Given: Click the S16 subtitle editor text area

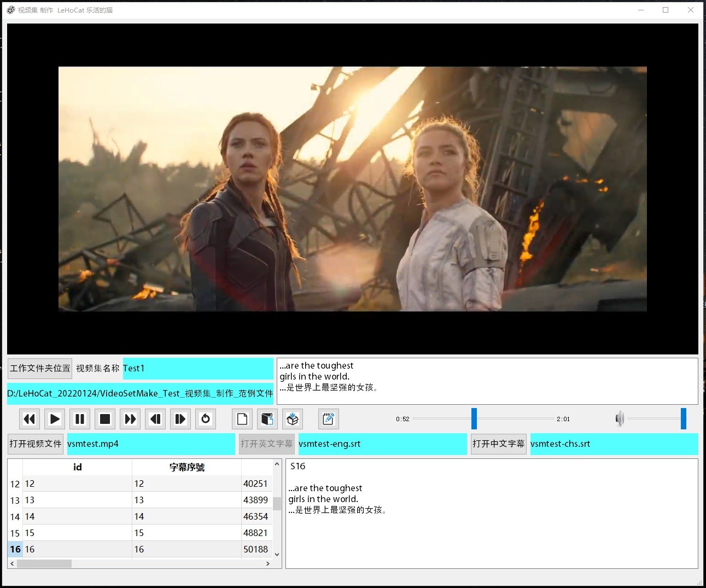Looking at the screenshot, I should click(492, 514).
